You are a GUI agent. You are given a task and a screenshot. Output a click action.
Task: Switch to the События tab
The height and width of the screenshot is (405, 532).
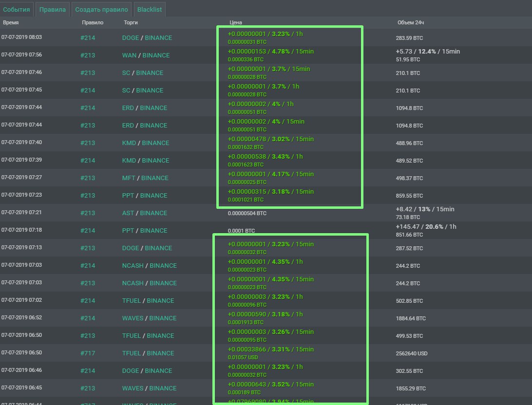click(x=16, y=9)
